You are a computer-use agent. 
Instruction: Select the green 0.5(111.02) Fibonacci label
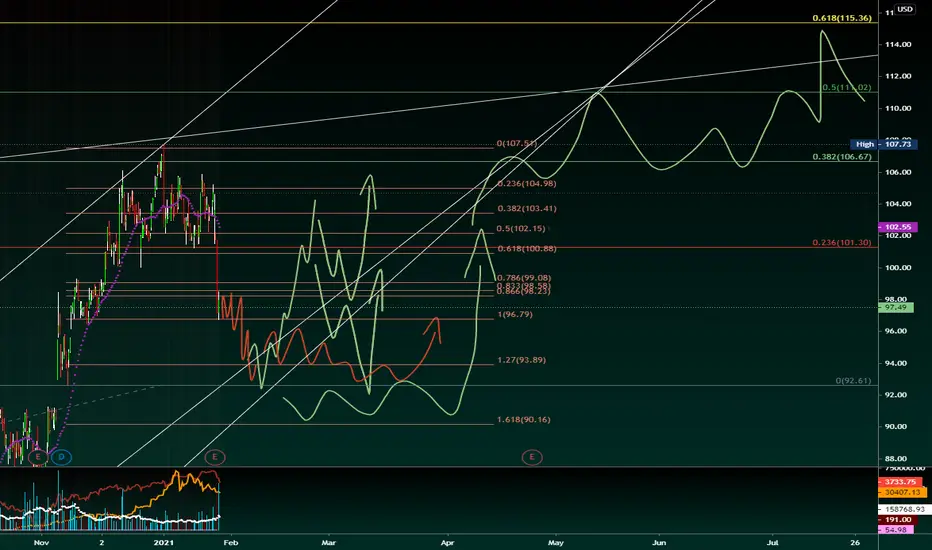[x=846, y=87]
